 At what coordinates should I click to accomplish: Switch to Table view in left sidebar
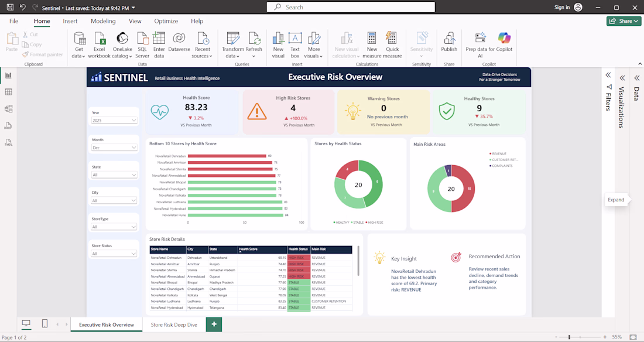click(x=8, y=92)
